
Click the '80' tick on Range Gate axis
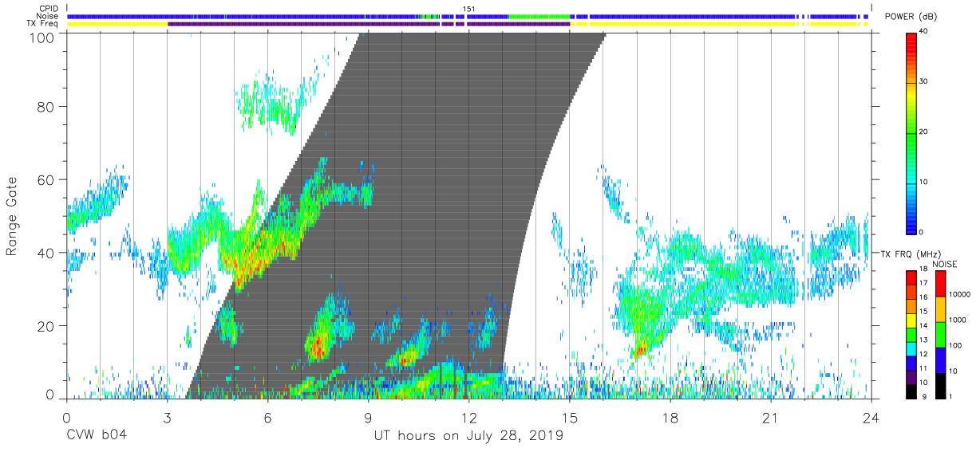click(46, 107)
